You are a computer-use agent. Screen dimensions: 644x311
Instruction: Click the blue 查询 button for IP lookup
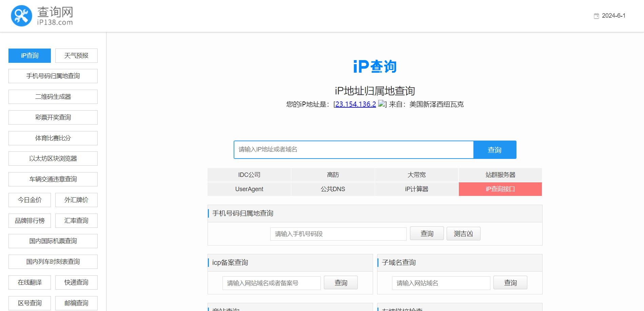click(x=495, y=150)
